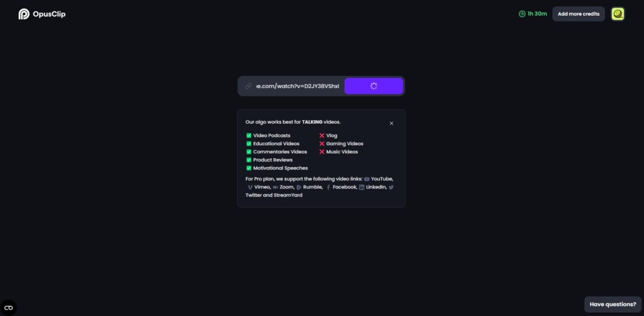Close the TALKING videos tip panel
Viewport: 644px width, 316px height.
tap(391, 123)
